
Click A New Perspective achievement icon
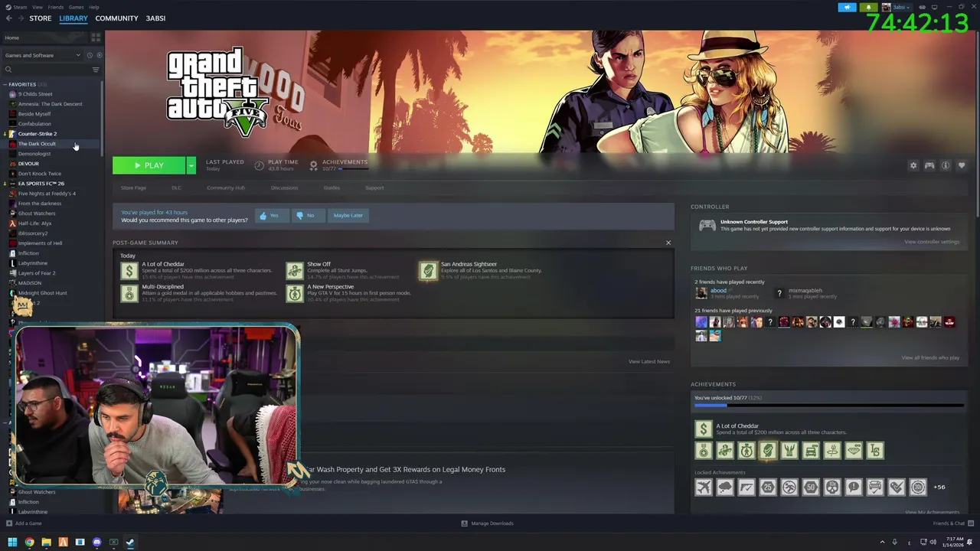[x=295, y=292]
